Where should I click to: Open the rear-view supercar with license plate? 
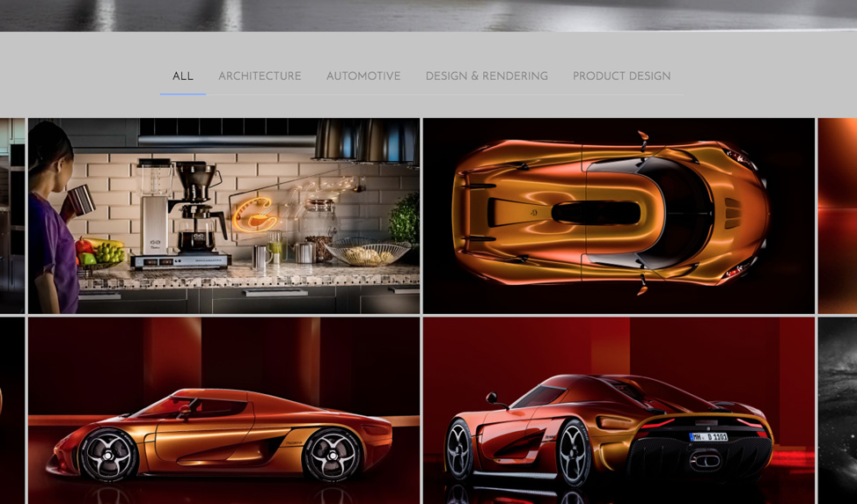(x=619, y=411)
